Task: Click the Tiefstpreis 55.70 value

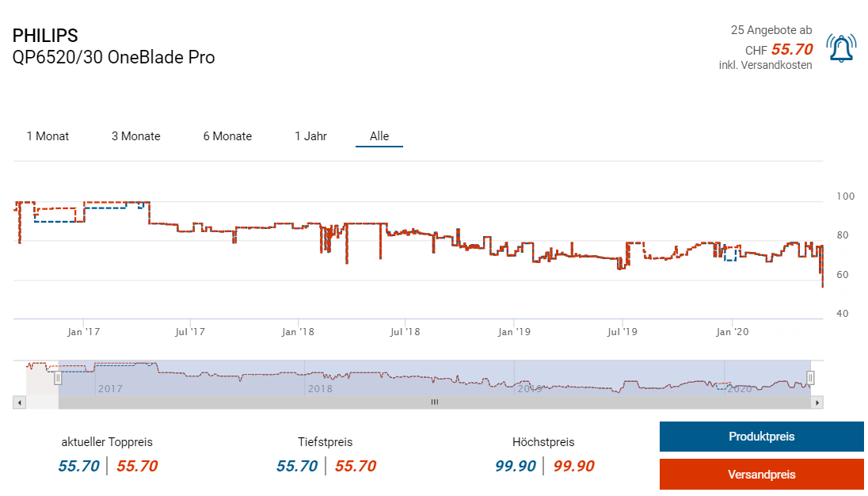Action: (296, 466)
